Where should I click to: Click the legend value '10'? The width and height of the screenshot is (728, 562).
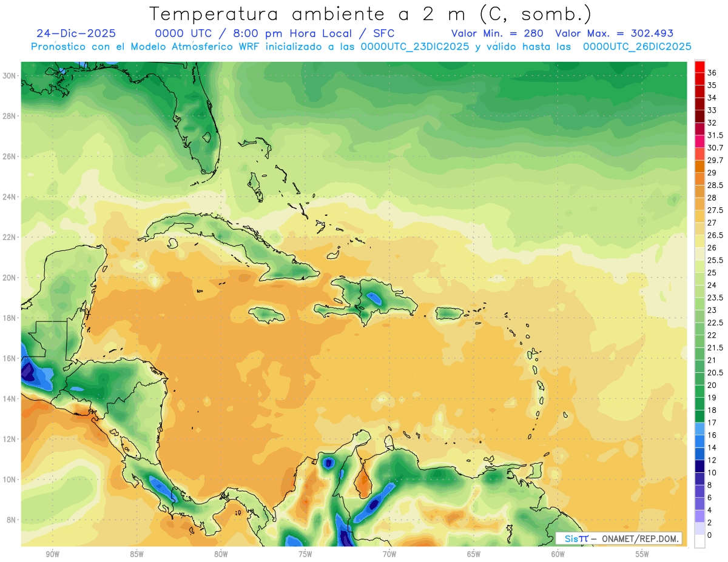point(712,473)
